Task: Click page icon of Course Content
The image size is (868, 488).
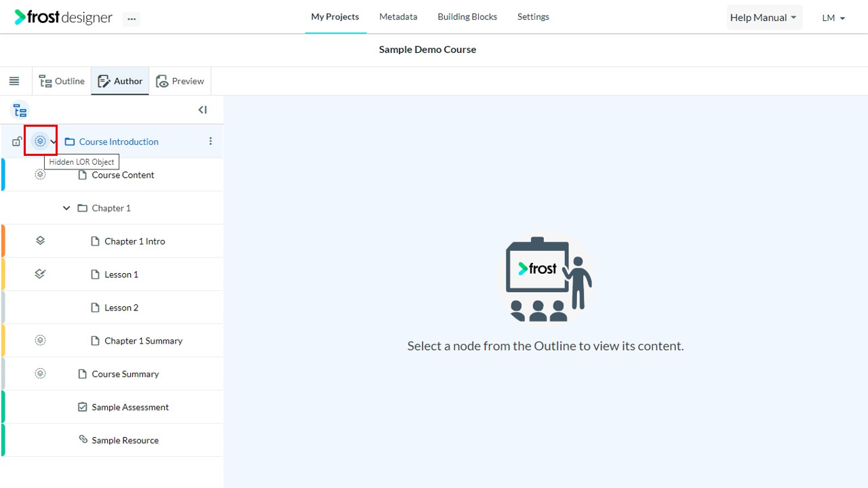Action: (x=83, y=175)
